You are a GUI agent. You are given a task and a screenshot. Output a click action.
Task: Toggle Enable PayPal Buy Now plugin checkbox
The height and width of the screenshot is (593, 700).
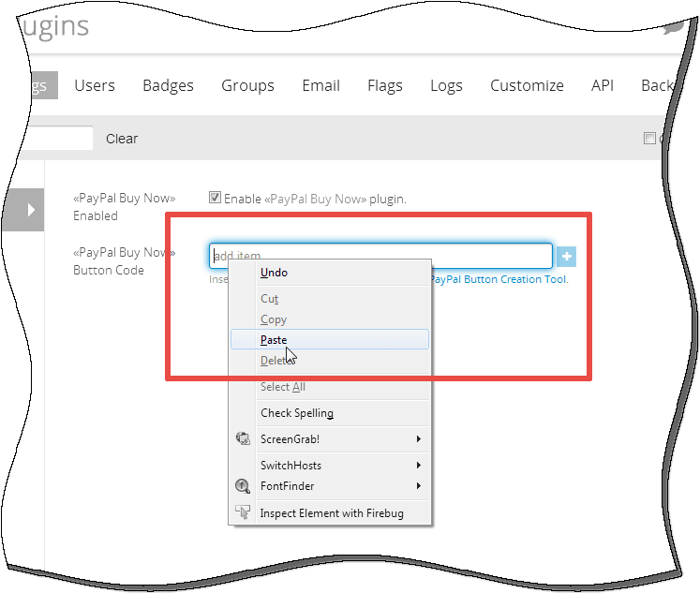click(215, 198)
